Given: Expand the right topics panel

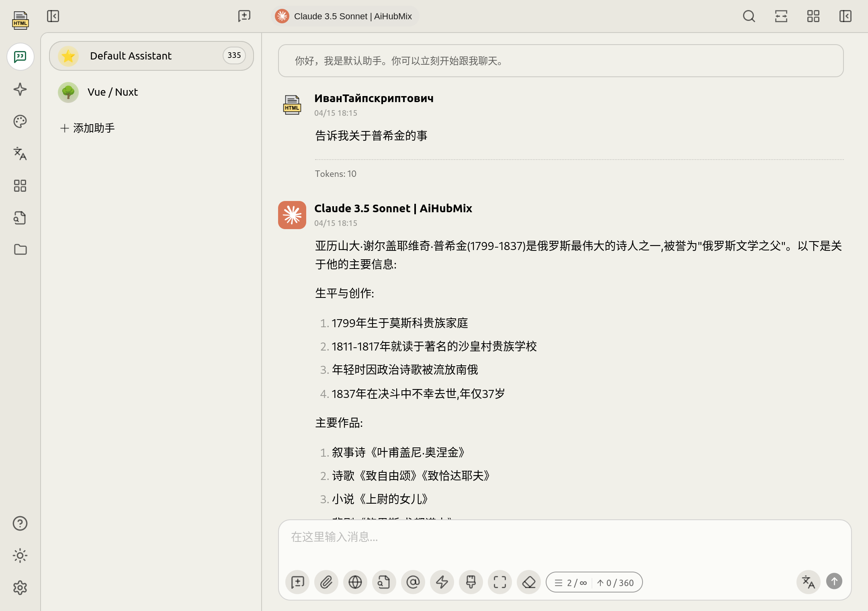Looking at the screenshot, I should coord(845,16).
